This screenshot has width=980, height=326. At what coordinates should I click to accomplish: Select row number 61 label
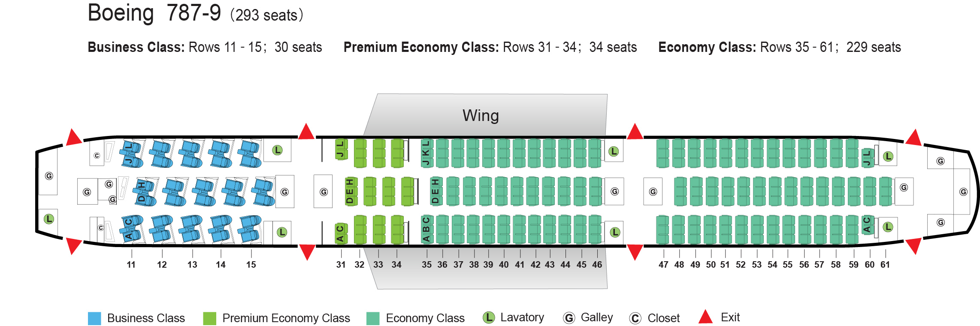tap(885, 265)
